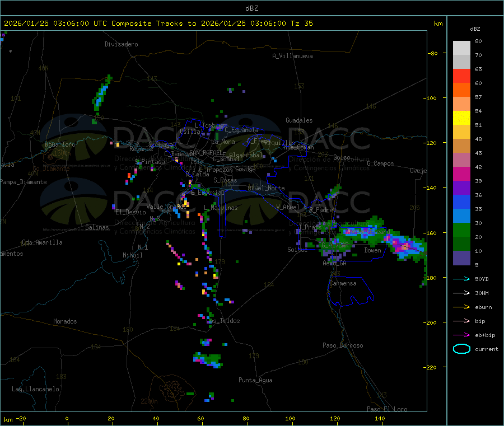Click the Morados label
The height and width of the screenshot is (426, 504).
(65, 321)
